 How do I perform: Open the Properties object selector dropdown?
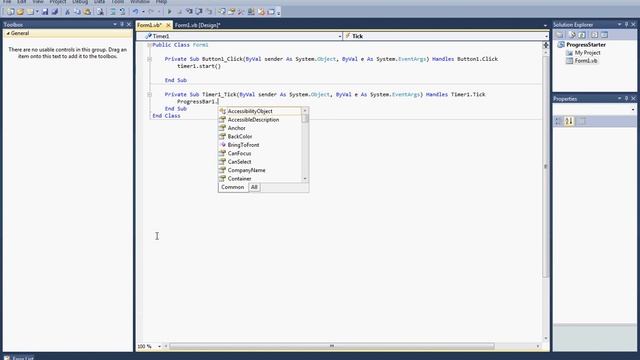point(633,109)
